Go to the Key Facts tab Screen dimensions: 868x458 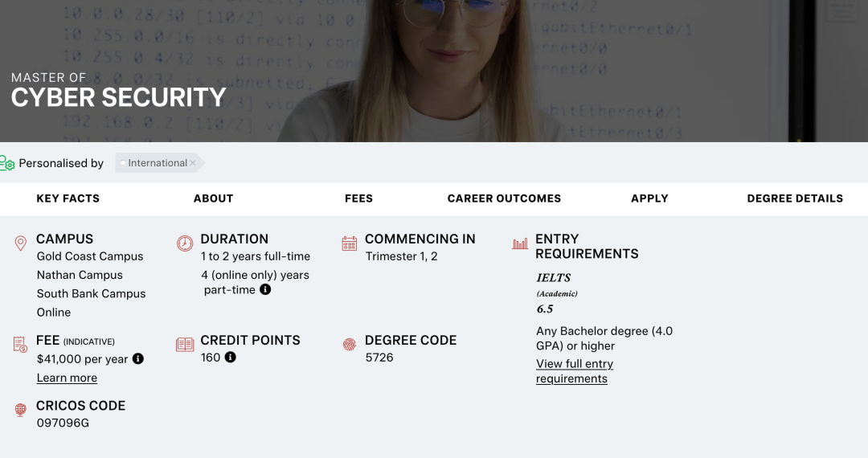(68, 198)
